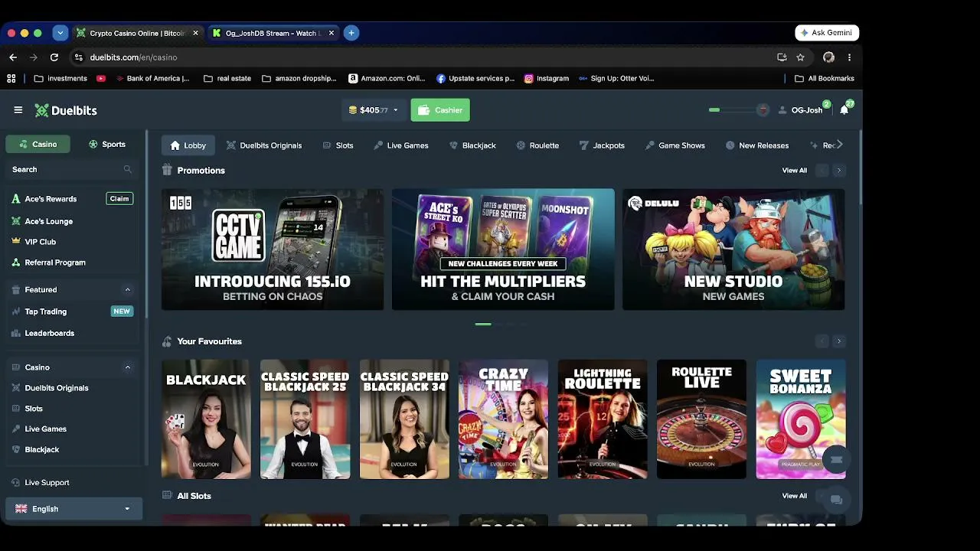This screenshot has width=980, height=551.
Task: Select the Slots category tab
Action: (x=338, y=145)
